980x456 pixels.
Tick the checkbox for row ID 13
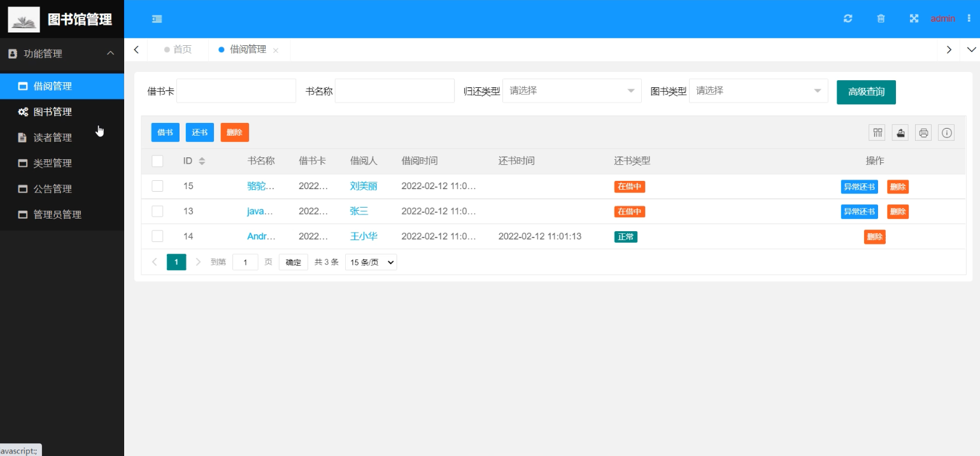157,211
